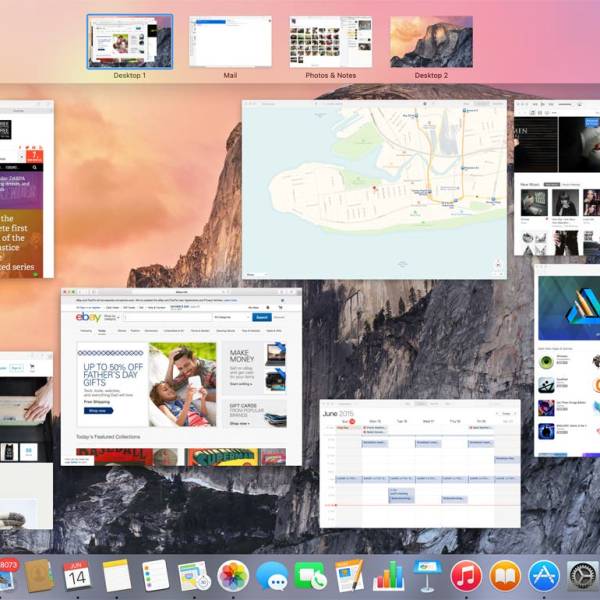This screenshot has height=600, width=600.
Task: Open the Contacts icon in the Dock
Action: pos(38,576)
